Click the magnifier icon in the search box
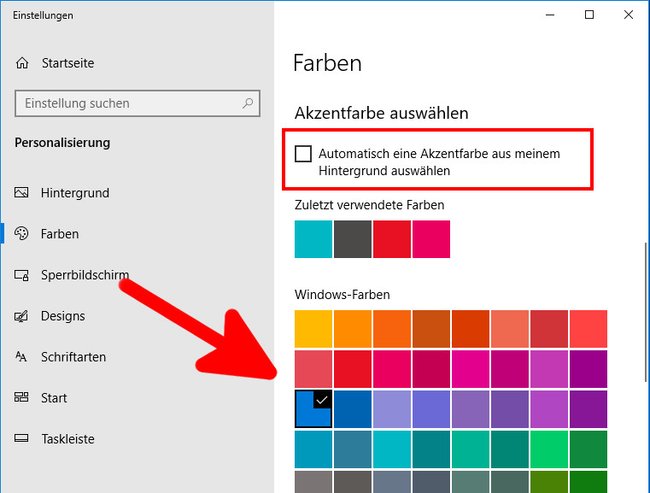The height and width of the screenshot is (493, 650). [x=247, y=103]
